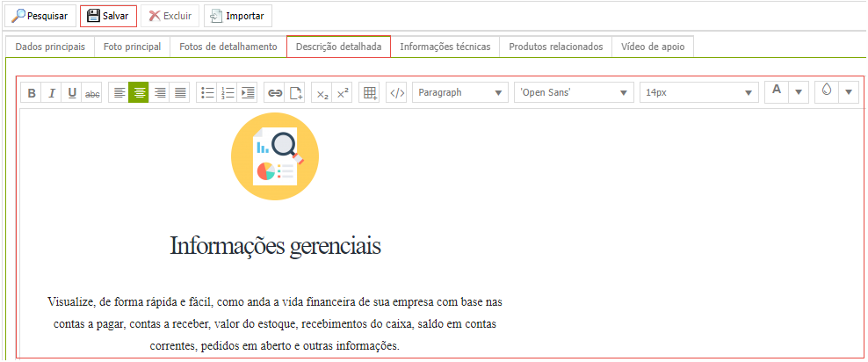
Task: Apply strikethrough to text
Action: tap(92, 93)
